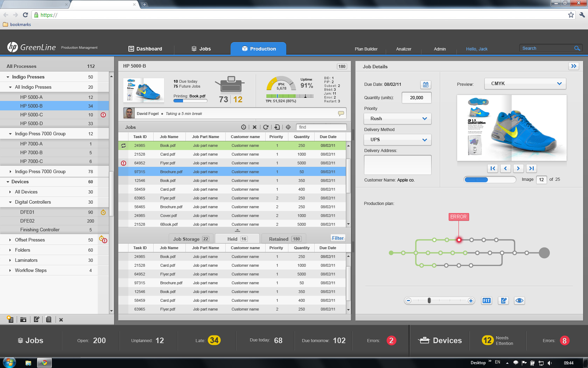Click the move-to icon in Jobs toolbar

pos(277,127)
